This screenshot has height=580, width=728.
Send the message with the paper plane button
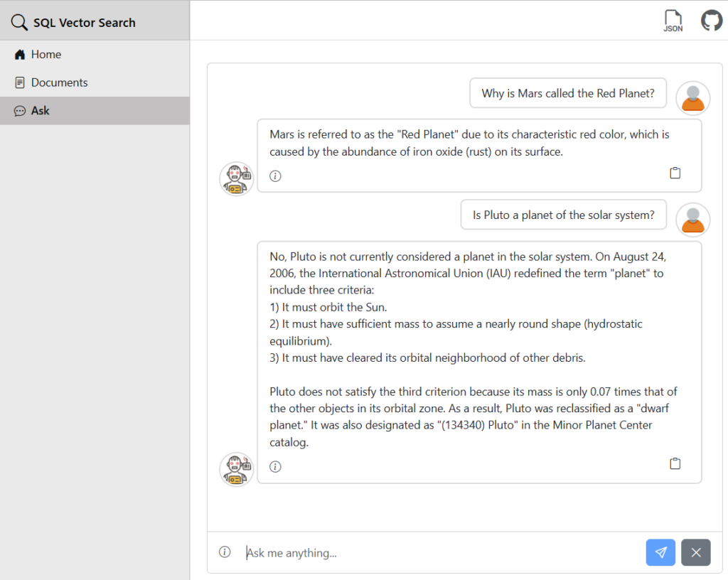660,552
